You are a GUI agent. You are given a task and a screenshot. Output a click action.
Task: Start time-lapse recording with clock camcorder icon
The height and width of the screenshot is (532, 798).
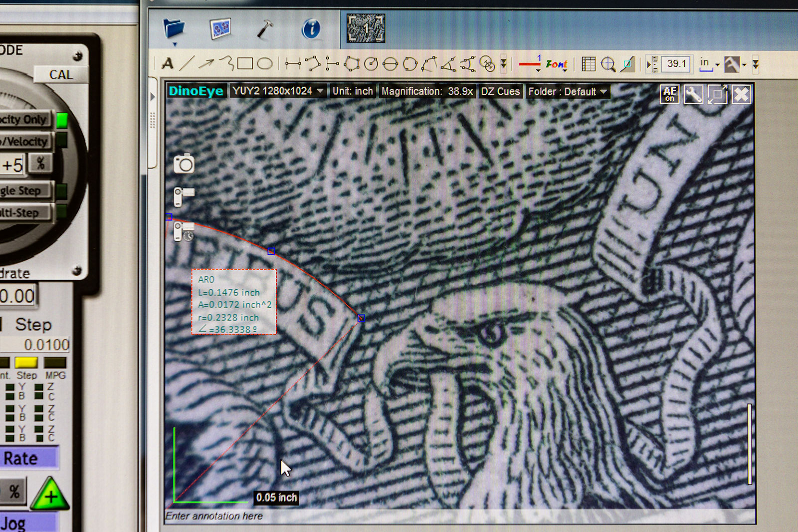coord(184,232)
